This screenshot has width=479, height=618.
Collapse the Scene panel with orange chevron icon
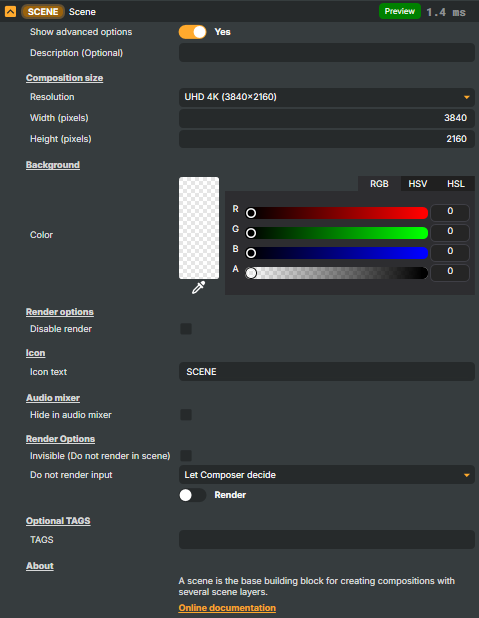tap(10, 11)
